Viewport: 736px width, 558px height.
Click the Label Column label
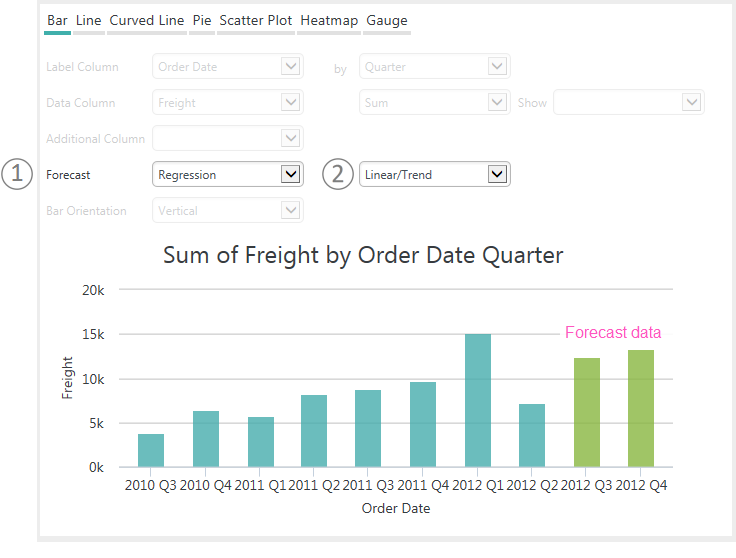point(82,67)
